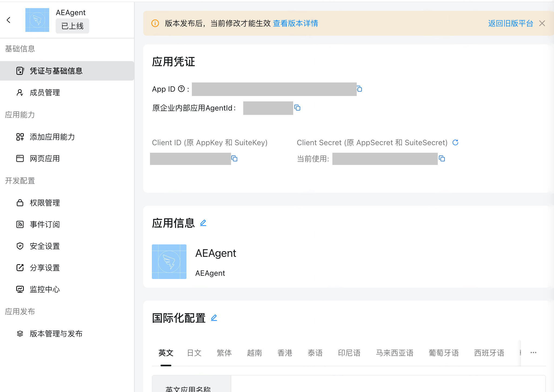The width and height of the screenshot is (554, 392).
Task: Copy the Client ID value
Action: (x=234, y=159)
